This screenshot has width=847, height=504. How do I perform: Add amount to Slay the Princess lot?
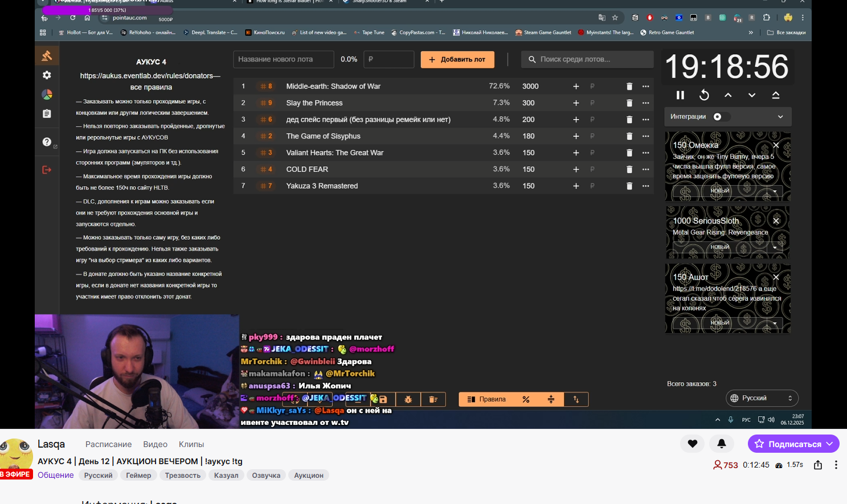coord(576,103)
